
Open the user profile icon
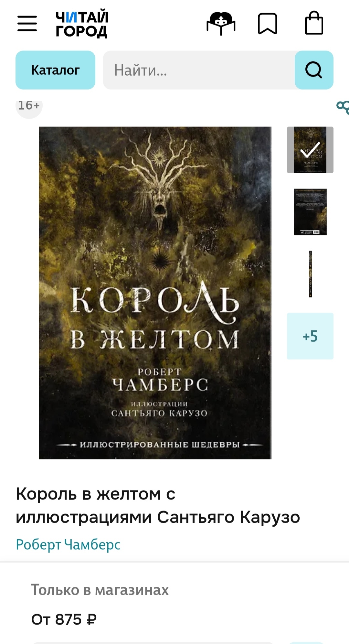pyautogui.click(x=221, y=23)
